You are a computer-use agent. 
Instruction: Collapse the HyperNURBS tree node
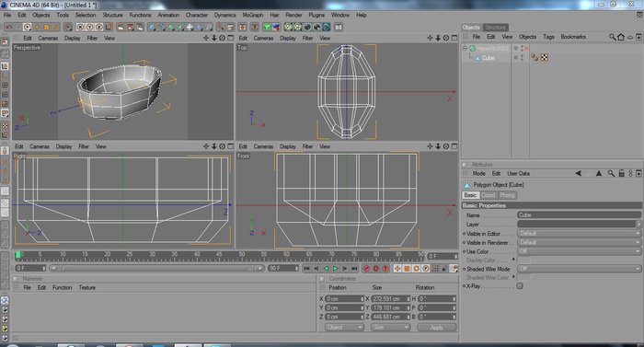click(465, 49)
